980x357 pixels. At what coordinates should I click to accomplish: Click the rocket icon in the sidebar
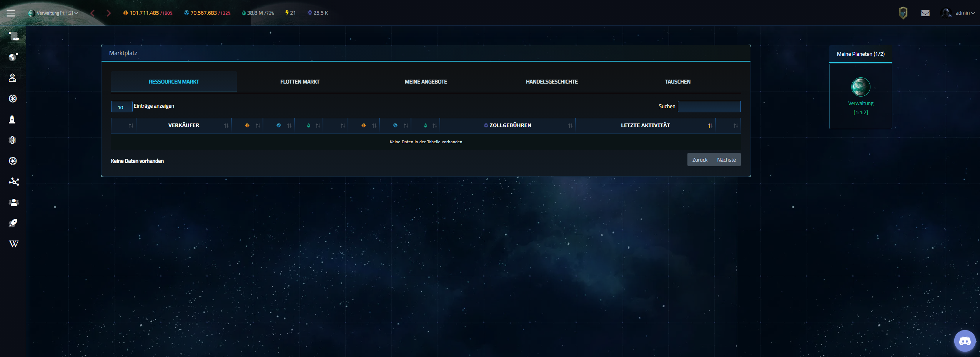[x=13, y=223]
